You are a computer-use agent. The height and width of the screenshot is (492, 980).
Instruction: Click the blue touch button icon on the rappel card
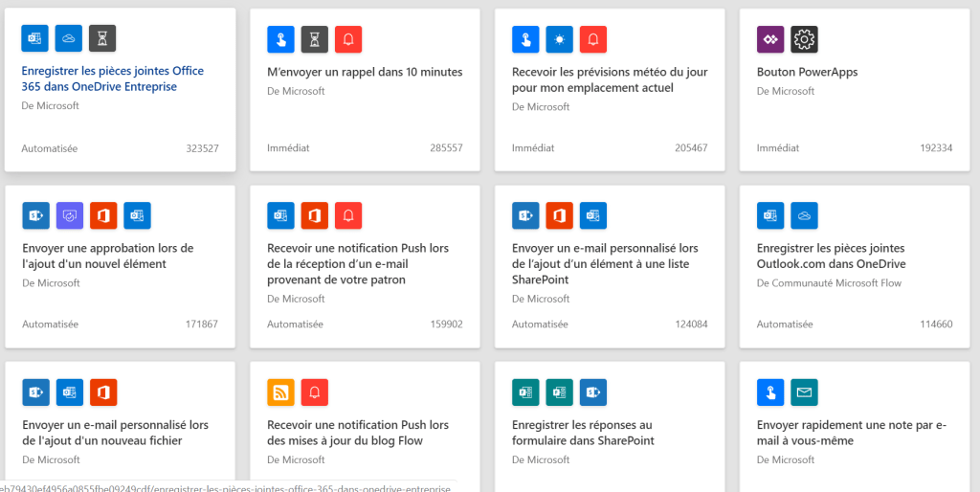point(280,39)
